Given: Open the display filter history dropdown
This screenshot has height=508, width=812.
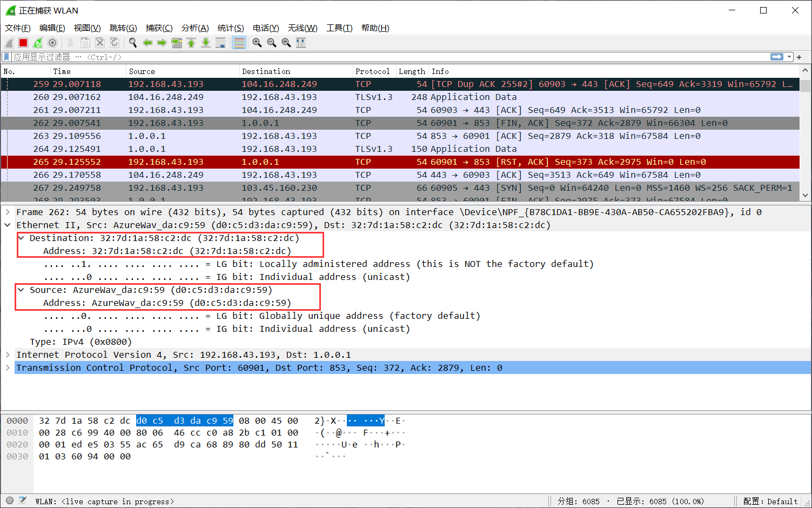Looking at the screenshot, I should (789, 57).
